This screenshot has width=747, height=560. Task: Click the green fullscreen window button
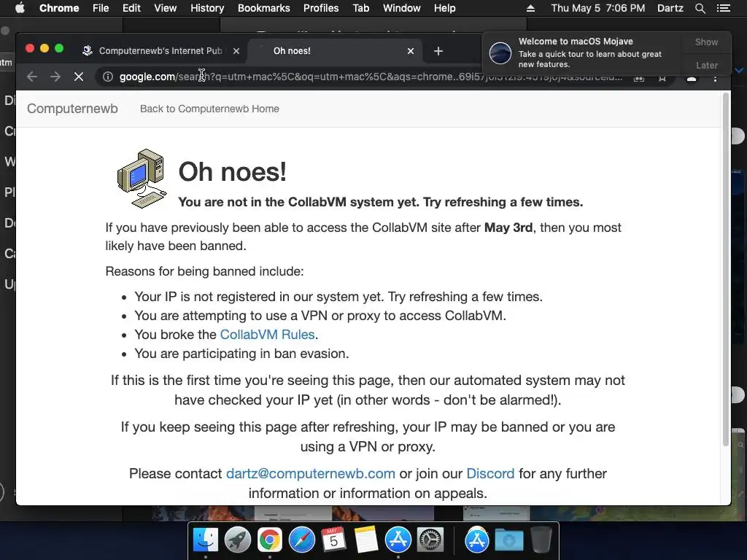59,48
